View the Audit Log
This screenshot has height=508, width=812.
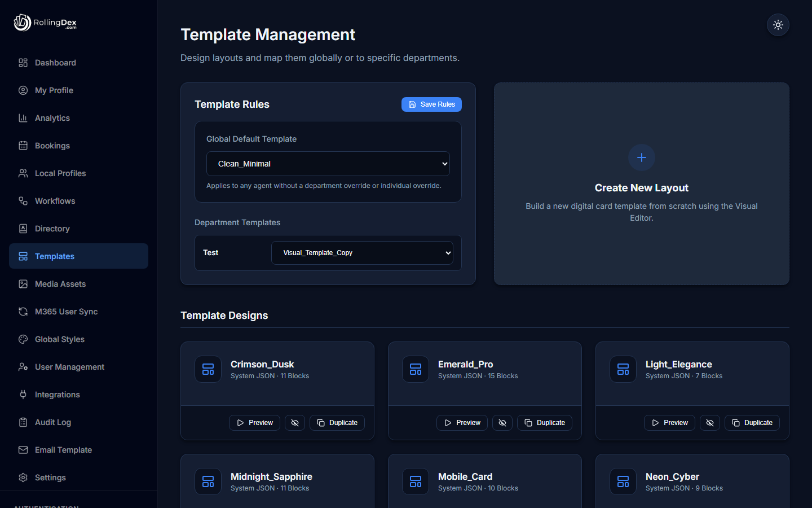pyautogui.click(x=78, y=422)
